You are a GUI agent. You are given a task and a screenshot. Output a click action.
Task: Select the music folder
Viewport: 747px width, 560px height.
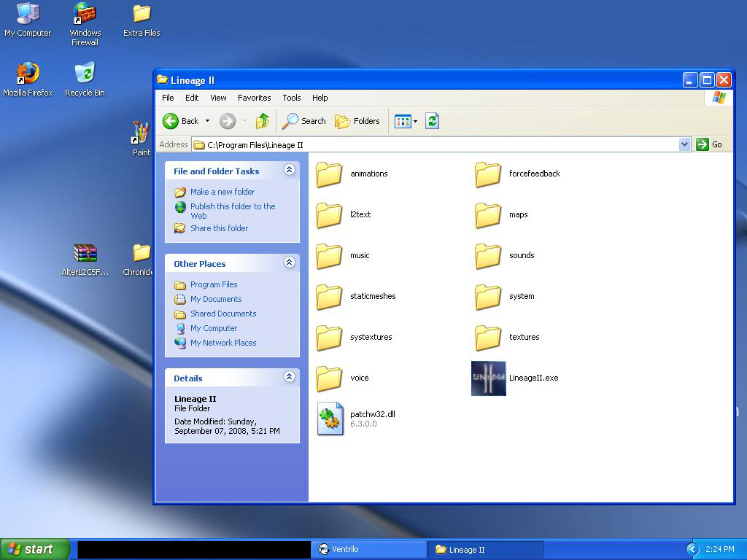(x=343, y=256)
